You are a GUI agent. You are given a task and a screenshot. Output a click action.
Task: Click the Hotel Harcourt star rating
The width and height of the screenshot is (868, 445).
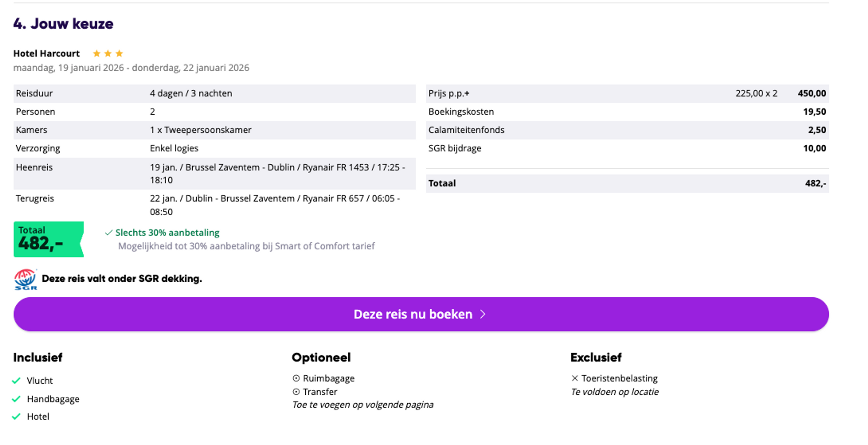108,54
